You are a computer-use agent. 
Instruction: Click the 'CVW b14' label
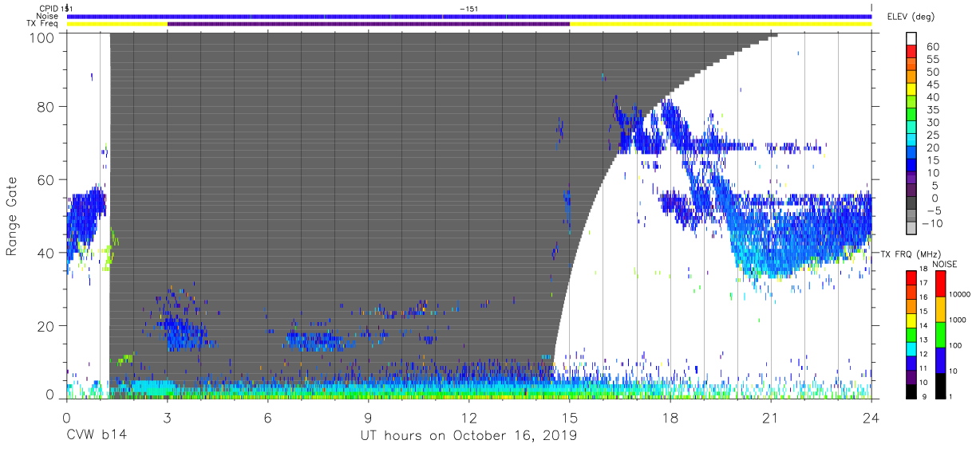(97, 436)
